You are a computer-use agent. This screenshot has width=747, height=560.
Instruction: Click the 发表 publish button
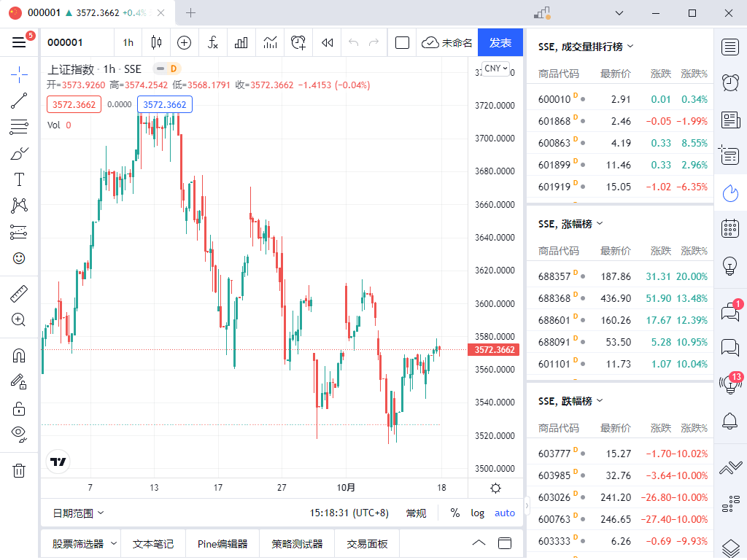point(500,42)
